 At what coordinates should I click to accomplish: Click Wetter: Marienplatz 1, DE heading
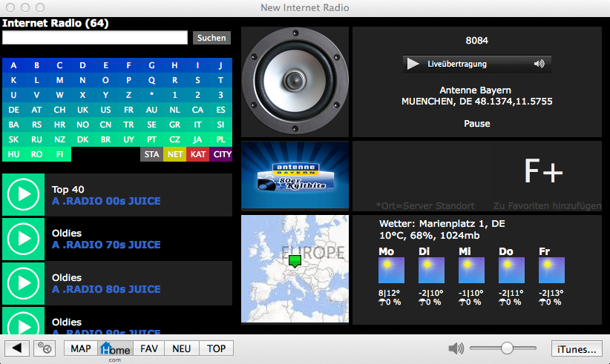click(x=442, y=224)
